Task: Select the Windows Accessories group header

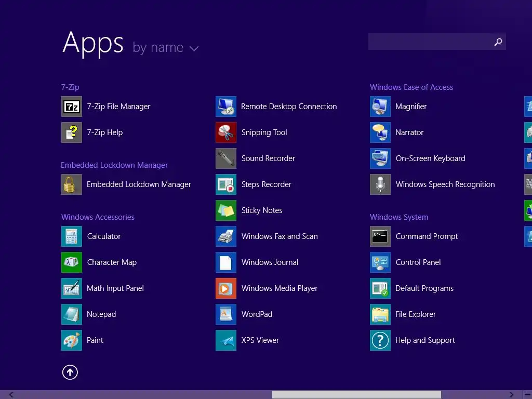Action: tap(98, 217)
